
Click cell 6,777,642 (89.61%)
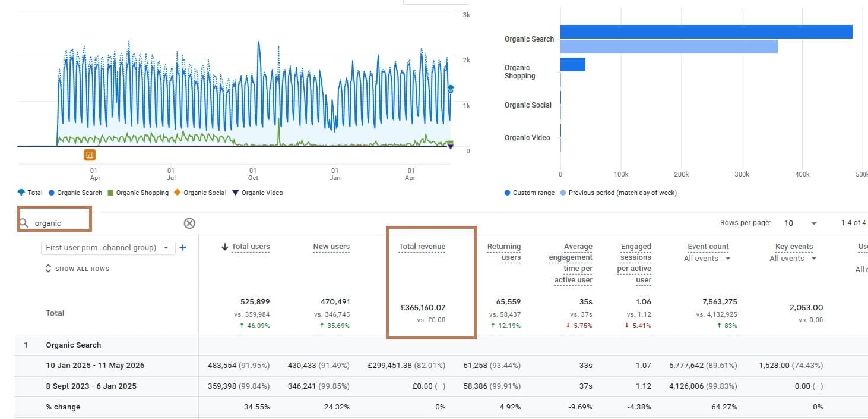(703, 366)
